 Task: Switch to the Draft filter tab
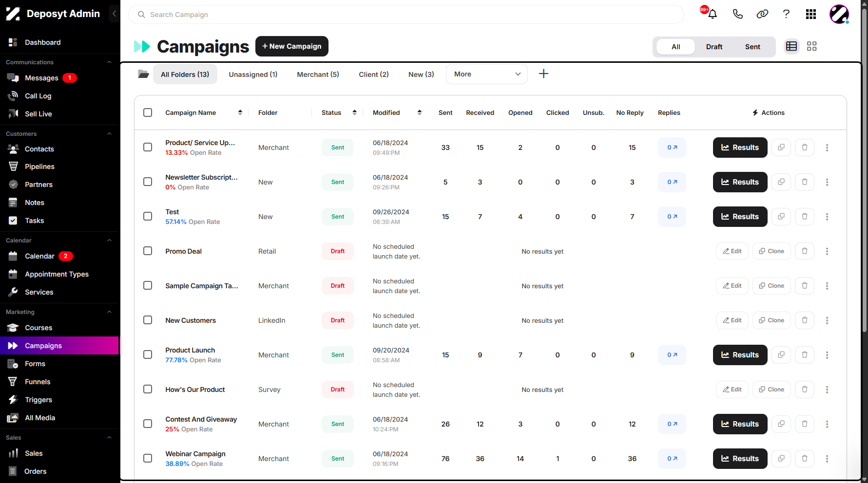[714, 47]
